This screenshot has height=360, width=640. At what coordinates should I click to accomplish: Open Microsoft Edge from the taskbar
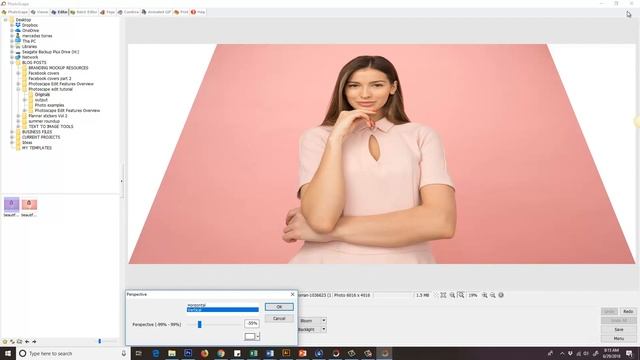156,353
